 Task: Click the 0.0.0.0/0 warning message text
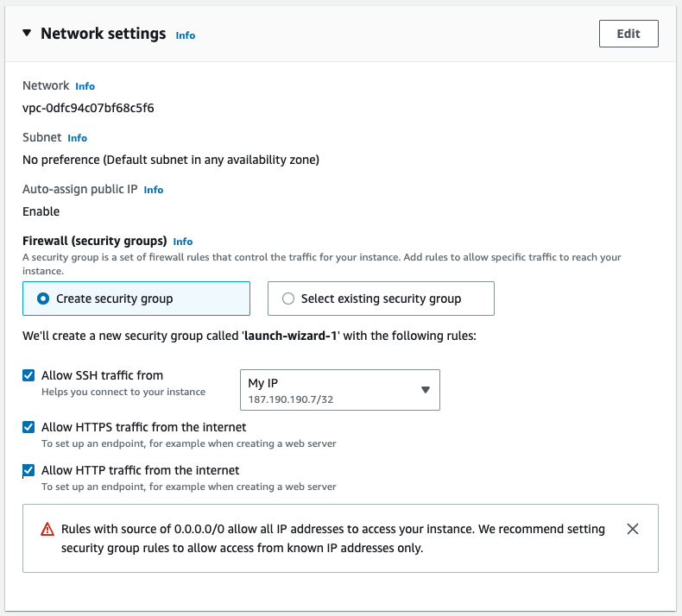coord(332,537)
